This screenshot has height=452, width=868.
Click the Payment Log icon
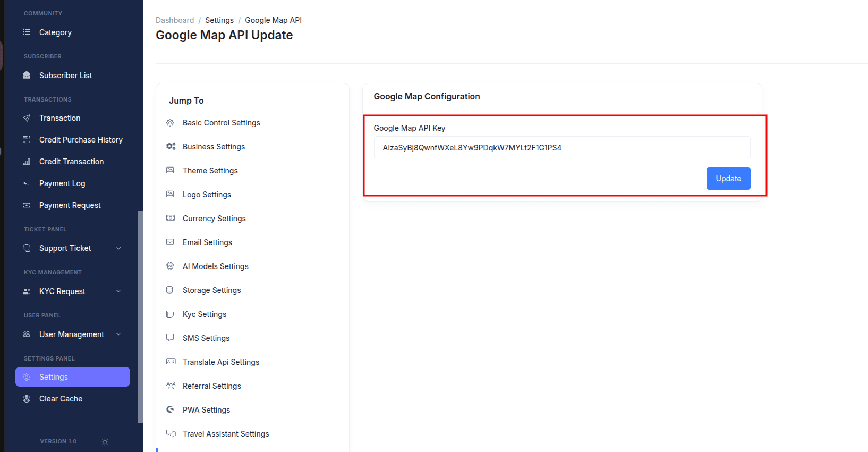pyautogui.click(x=27, y=183)
